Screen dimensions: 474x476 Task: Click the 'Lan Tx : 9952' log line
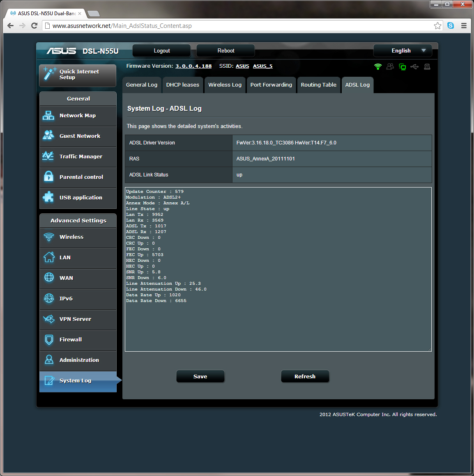click(x=145, y=215)
